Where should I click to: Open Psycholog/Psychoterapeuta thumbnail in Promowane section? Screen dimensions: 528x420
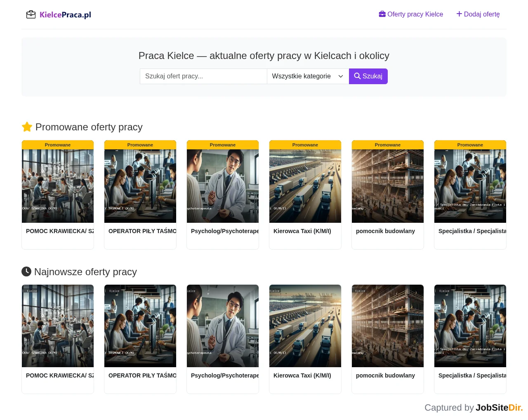(223, 186)
